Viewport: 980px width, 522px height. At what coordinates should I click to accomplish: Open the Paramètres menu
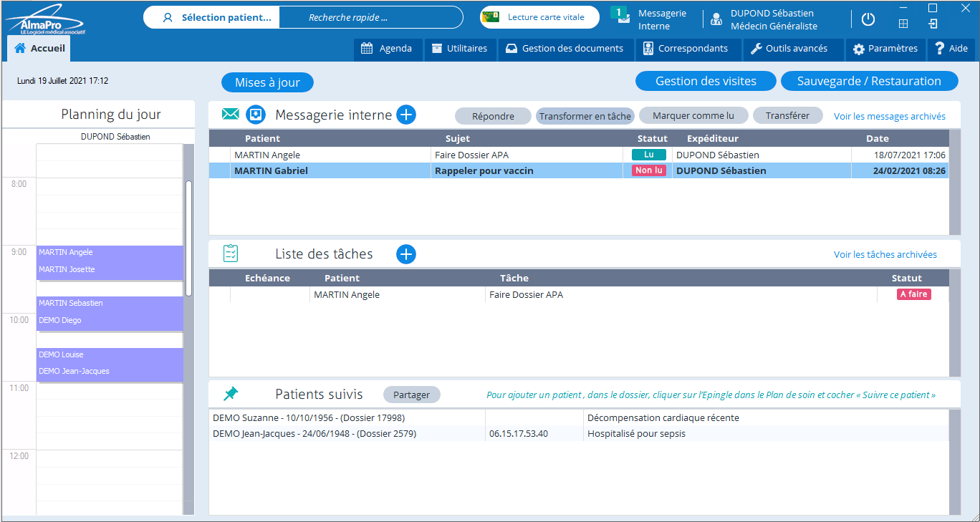click(885, 49)
